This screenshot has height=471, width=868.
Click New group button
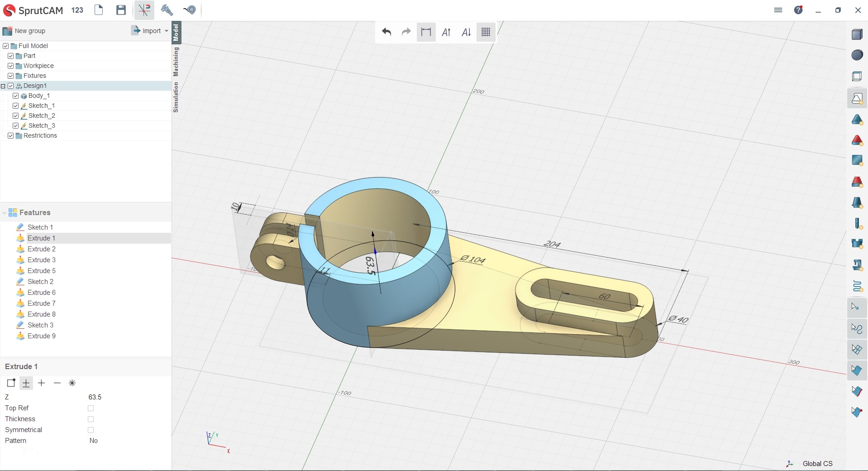[24, 31]
